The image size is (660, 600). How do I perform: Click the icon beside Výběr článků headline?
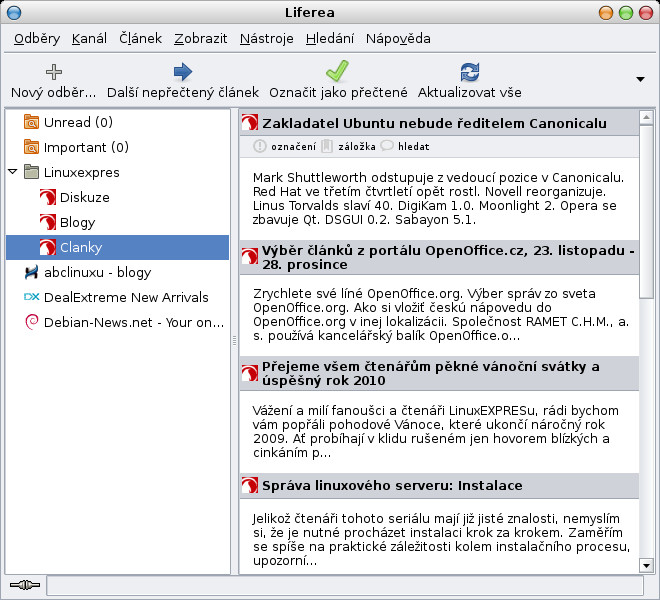pos(250,256)
